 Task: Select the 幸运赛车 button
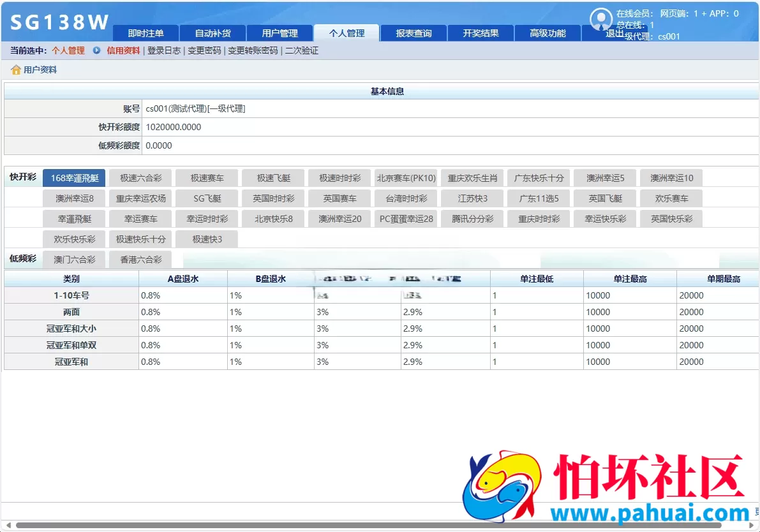click(x=140, y=219)
